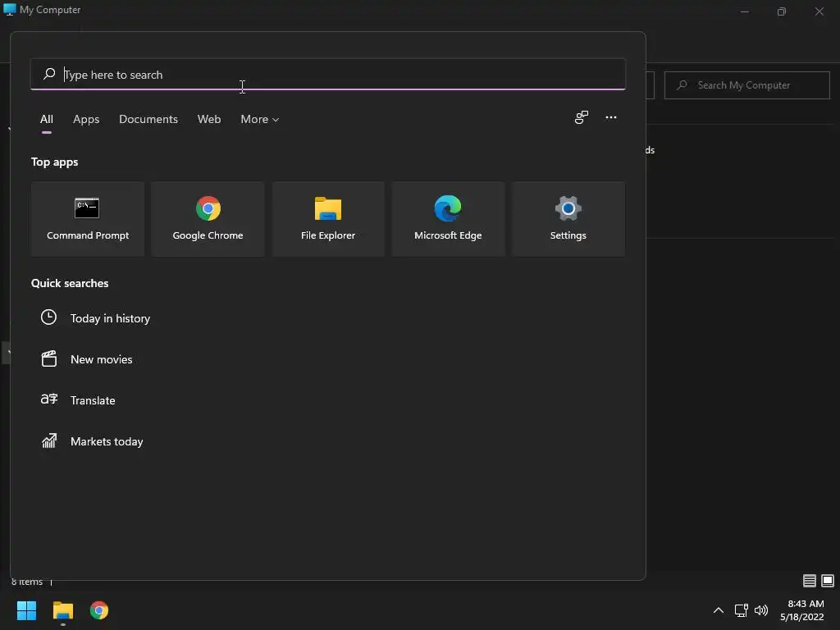Switch to the Web search tab
The image size is (840, 630).
click(x=209, y=119)
